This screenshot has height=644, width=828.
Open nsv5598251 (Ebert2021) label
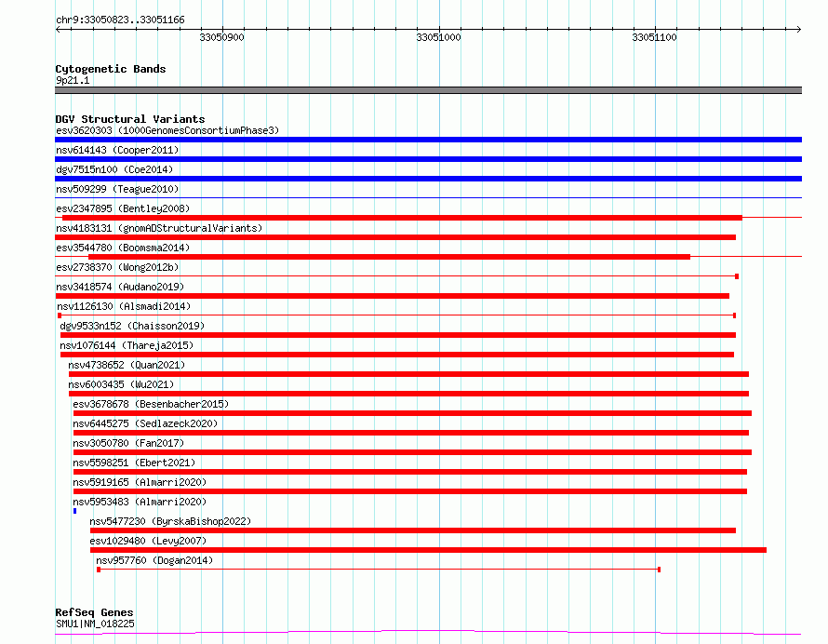coord(134,463)
